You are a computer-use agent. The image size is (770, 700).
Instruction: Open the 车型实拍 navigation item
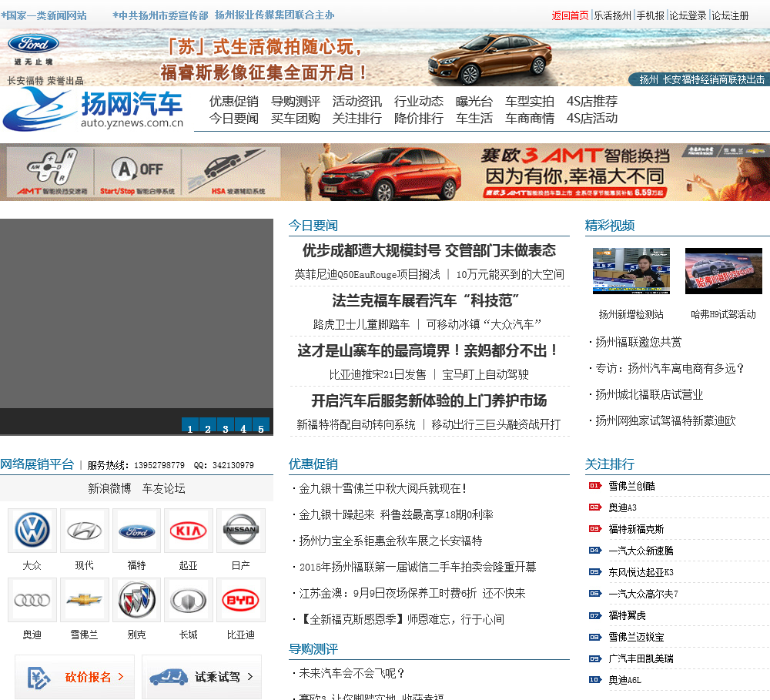click(530, 101)
